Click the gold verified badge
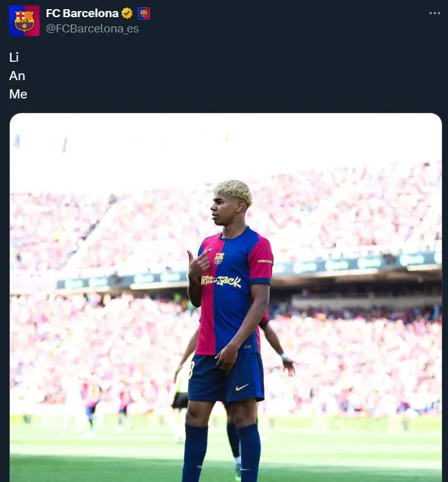Screen dimensions: 448x482 127,13
